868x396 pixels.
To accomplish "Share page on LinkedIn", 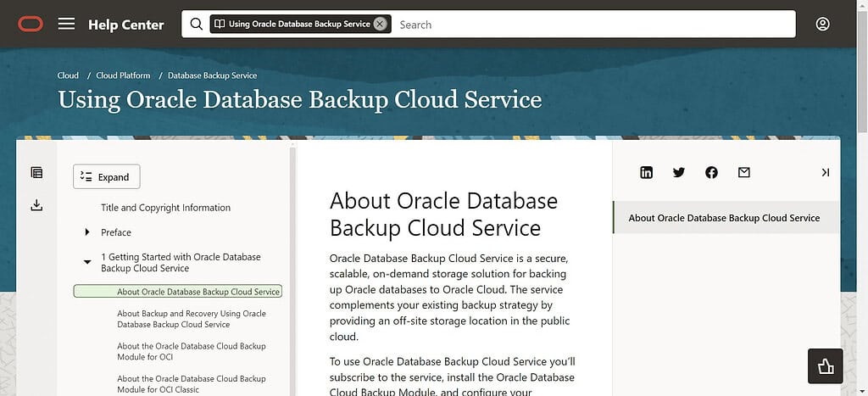I will coord(646,172).
